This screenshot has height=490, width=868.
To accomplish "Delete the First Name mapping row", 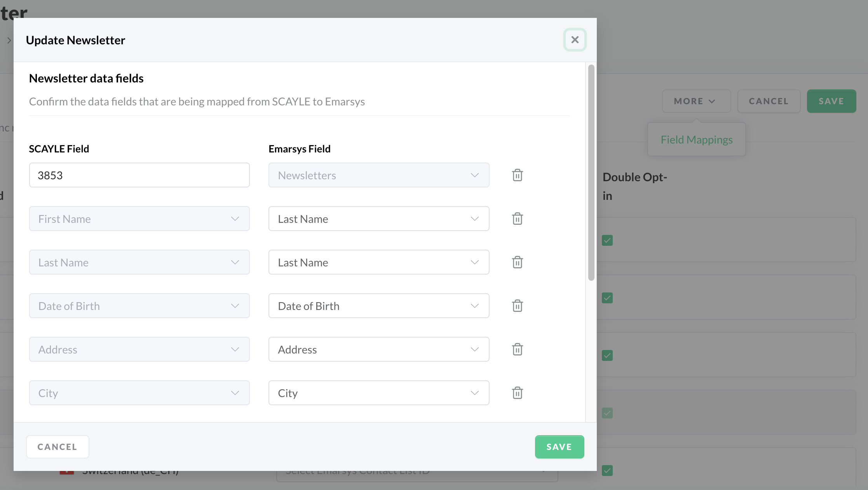I will point(517,219).
